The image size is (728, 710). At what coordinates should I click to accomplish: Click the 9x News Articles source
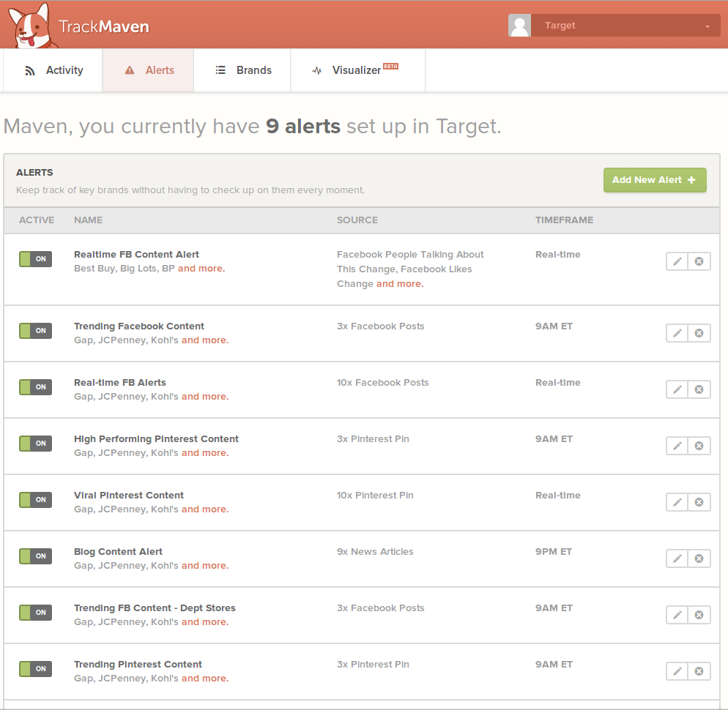click(x=375, y=552)
